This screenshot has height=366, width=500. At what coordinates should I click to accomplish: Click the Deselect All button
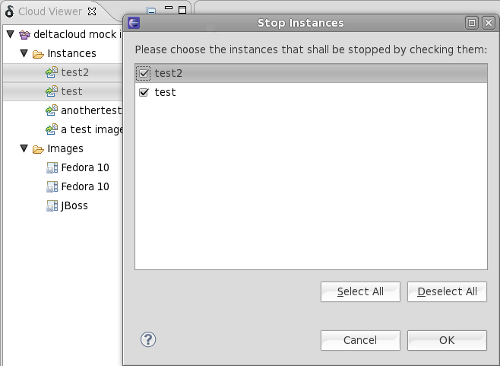[447, 292]
